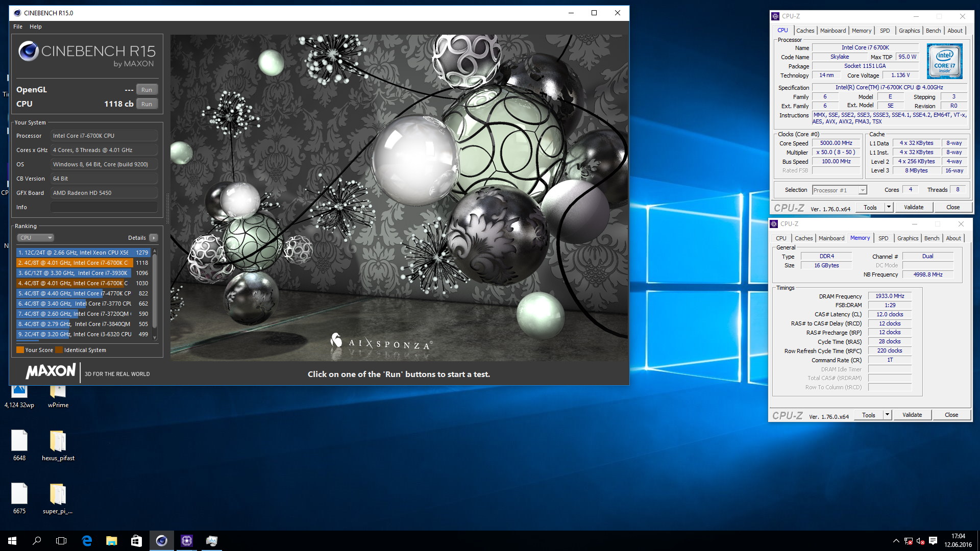Click the Info input field
The height and width of the screenshot is (551, 980).
click(x=104, y=207)
